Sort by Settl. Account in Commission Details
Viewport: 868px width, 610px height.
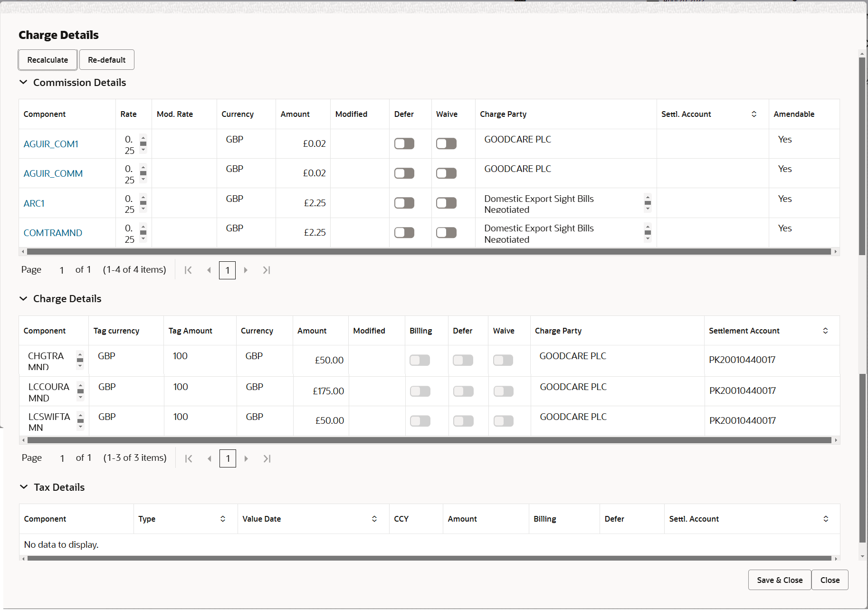pos(753,114)
